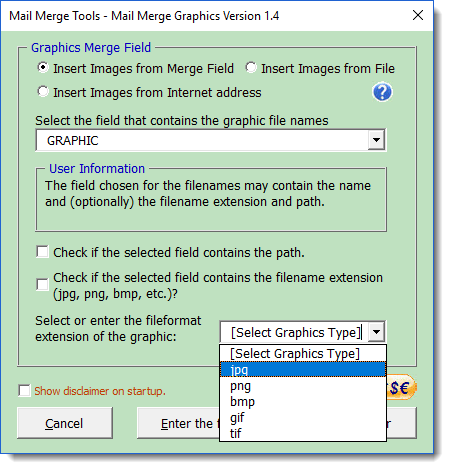Choose Insert Images from Internet address
The width and height of the screenshot is (449, 469).
pos(43,92)
